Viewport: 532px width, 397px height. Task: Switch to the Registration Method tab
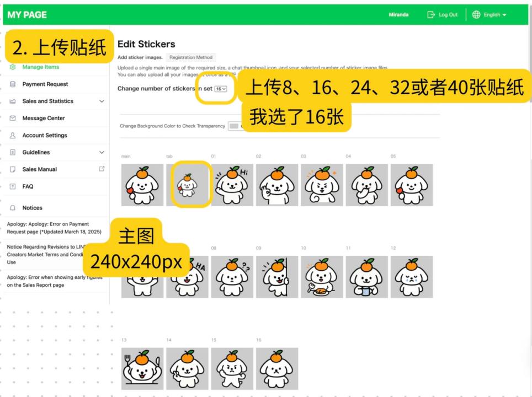tap(190, 57)
